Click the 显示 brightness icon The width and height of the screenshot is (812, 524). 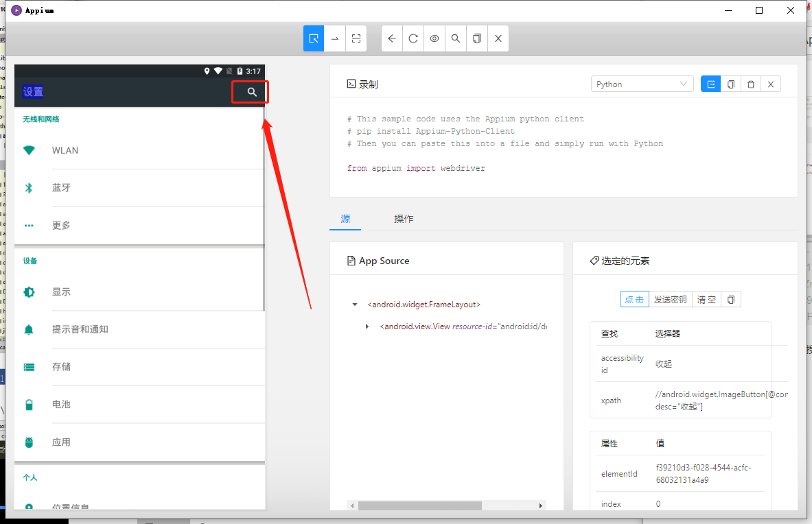[29, 291]
